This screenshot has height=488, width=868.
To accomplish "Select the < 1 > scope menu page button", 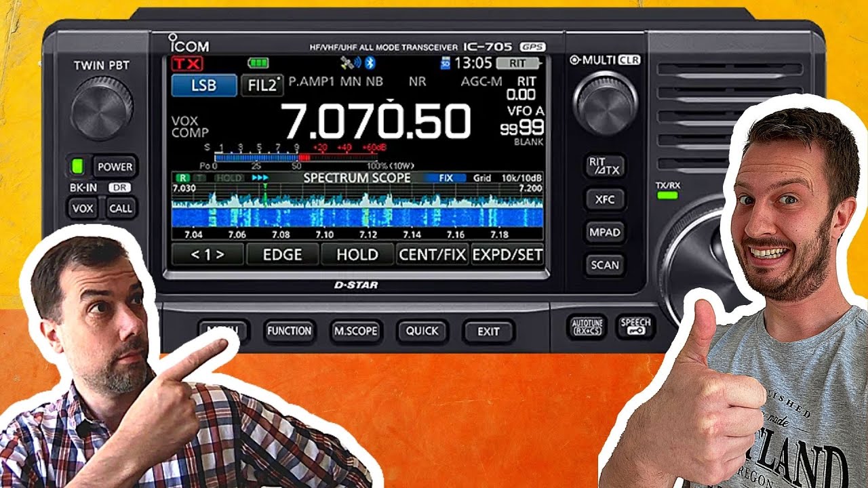I will 207,255.
